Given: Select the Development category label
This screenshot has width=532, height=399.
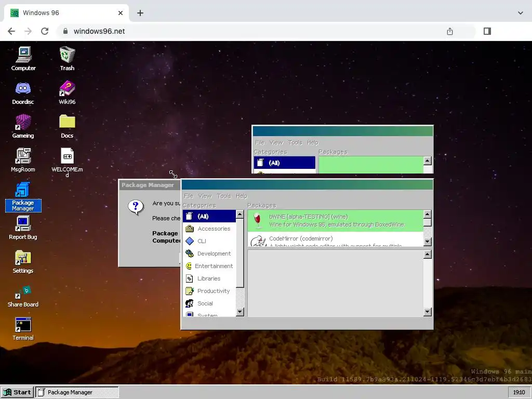Looking at the screenshot, I should pos(214,254).
